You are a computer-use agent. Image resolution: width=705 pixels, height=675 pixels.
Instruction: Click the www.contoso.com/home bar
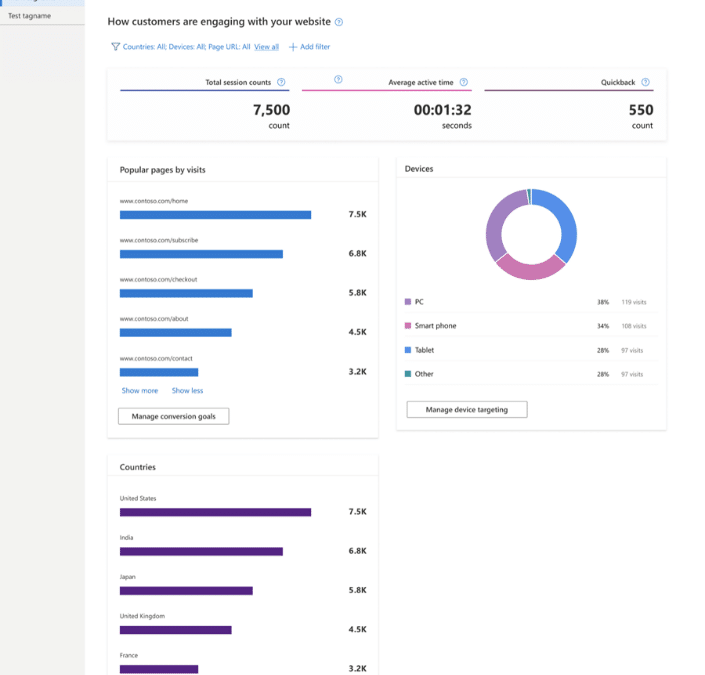point(215,215)
